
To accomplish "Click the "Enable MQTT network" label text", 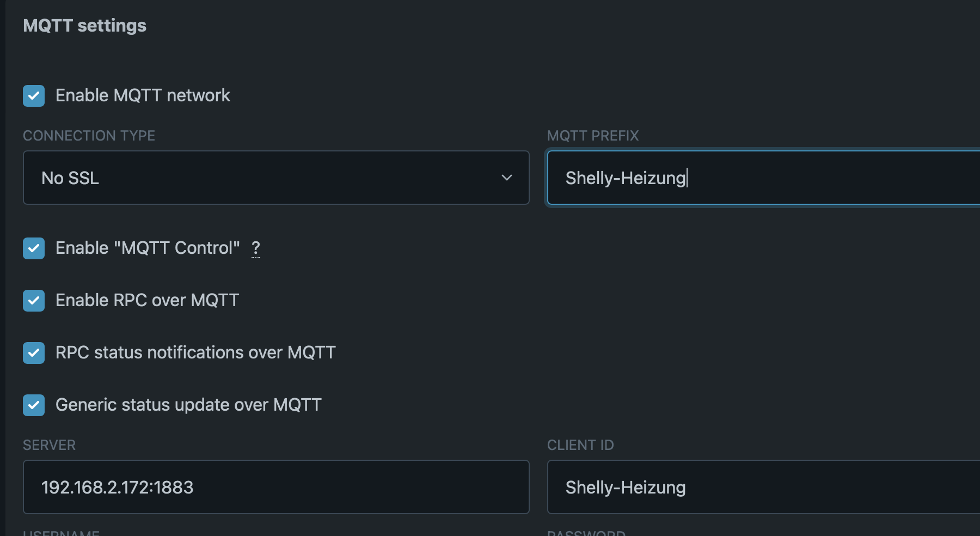I will [143, 96].
